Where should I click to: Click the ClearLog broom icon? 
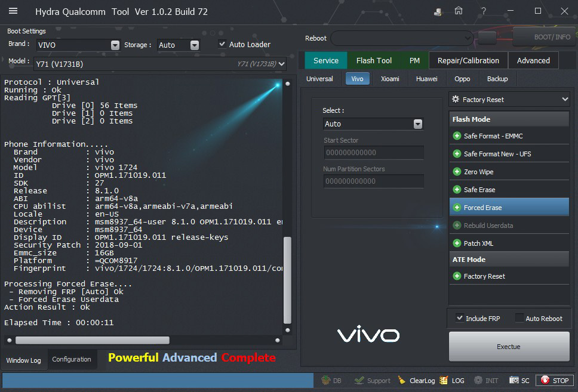click(401, 380)
